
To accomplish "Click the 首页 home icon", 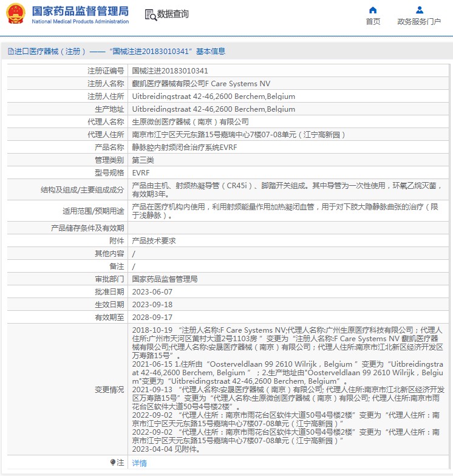I will coord(373,10).
